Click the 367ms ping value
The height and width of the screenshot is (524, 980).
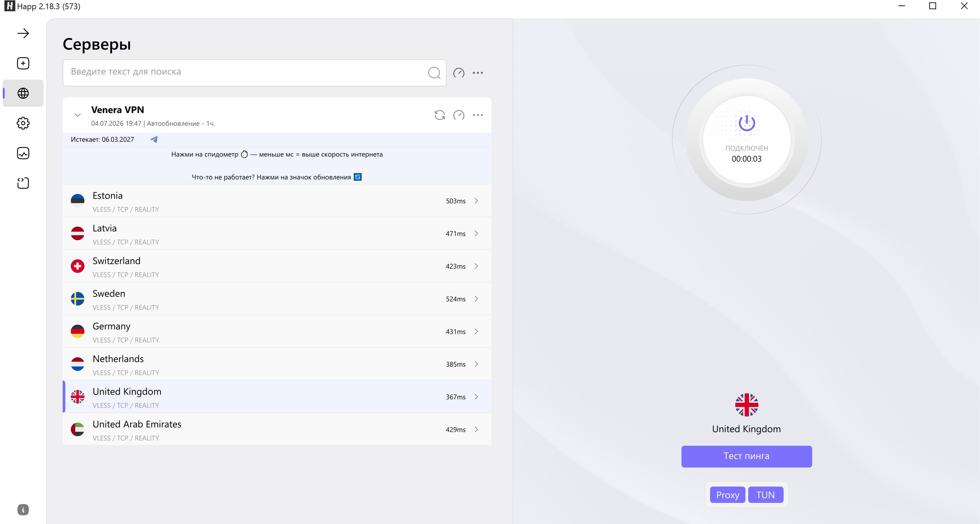coord(455,397)
